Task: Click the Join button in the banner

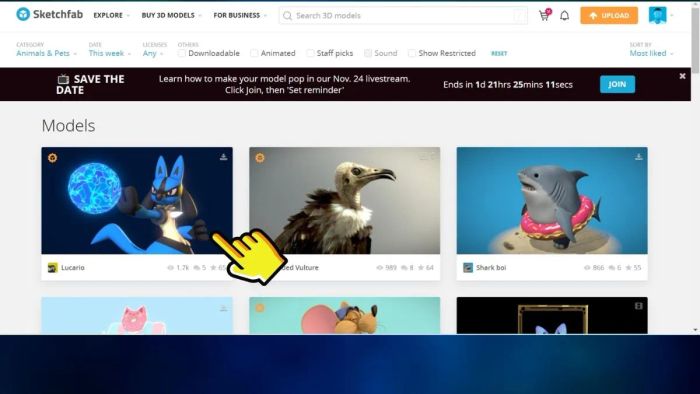Action: click(x=617, y=84)
